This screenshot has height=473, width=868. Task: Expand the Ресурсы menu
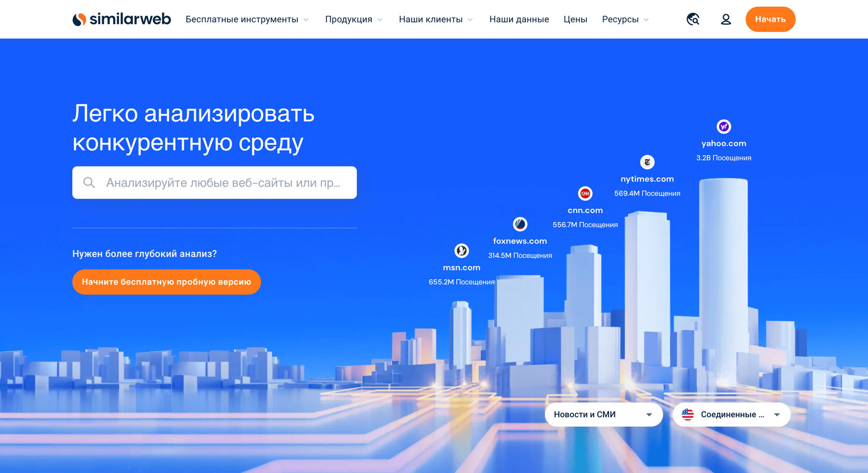[x=625, y=19]
